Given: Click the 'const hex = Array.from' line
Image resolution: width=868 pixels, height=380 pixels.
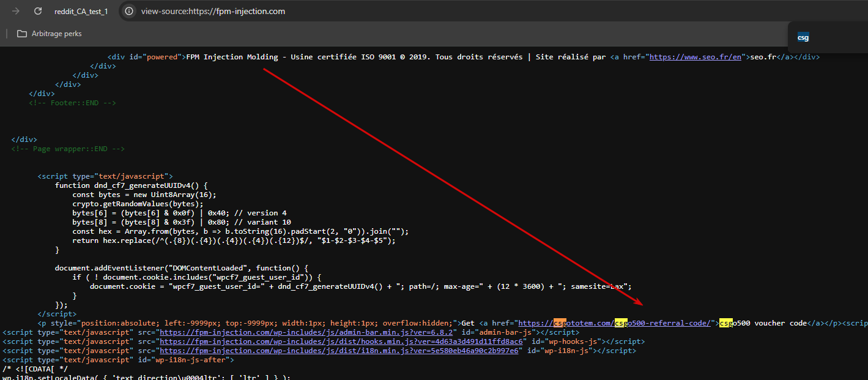Looking at the screenshot, I should tap(240, 231).
